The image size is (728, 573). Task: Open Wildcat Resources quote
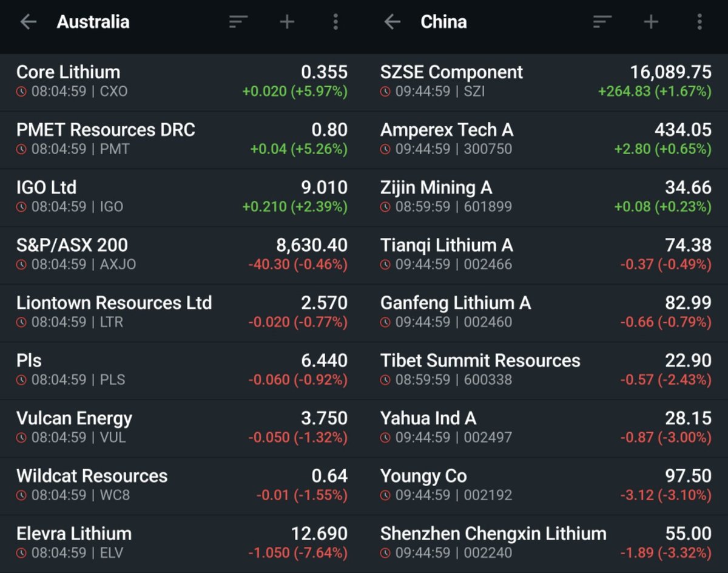pyautogui.click(x=182, y=486)
